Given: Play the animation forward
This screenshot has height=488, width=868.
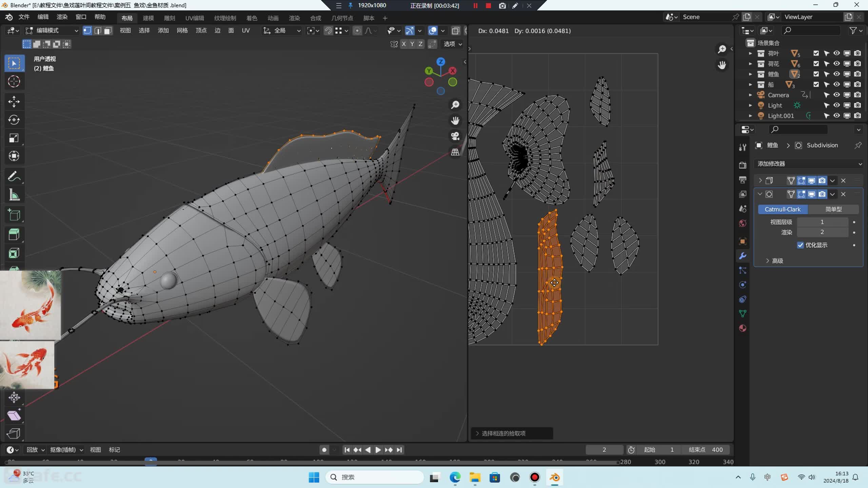Looking at the screenshot, I should (378, 450).
